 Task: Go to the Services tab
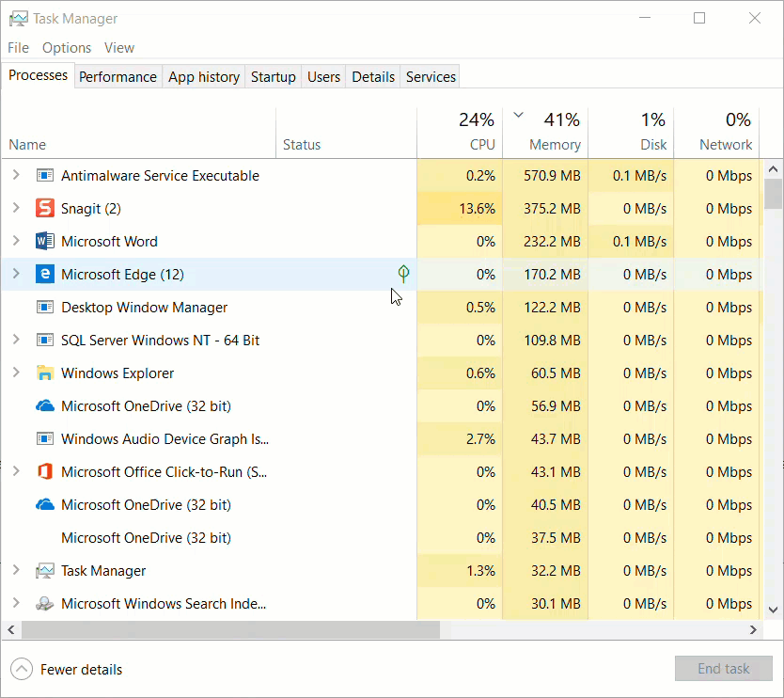point(431,77)
